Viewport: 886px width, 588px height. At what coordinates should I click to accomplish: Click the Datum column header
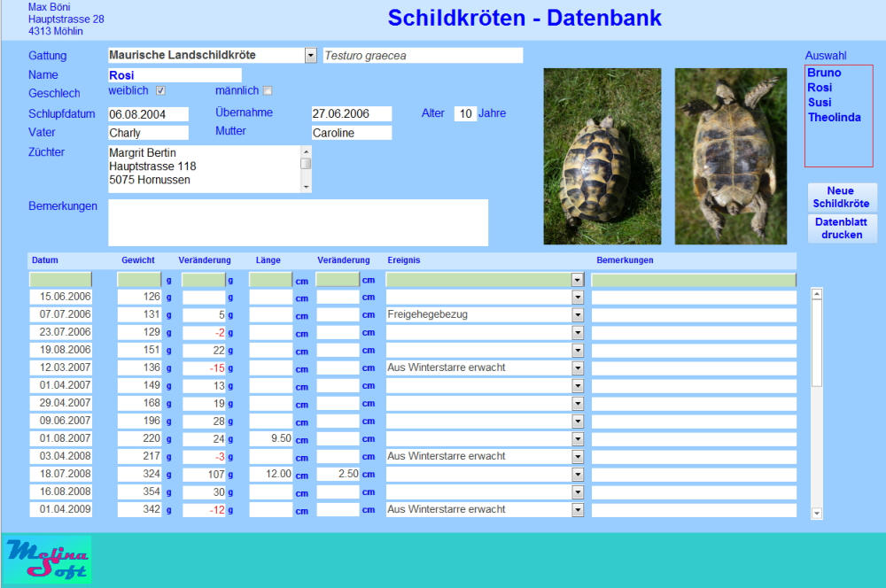44,260
